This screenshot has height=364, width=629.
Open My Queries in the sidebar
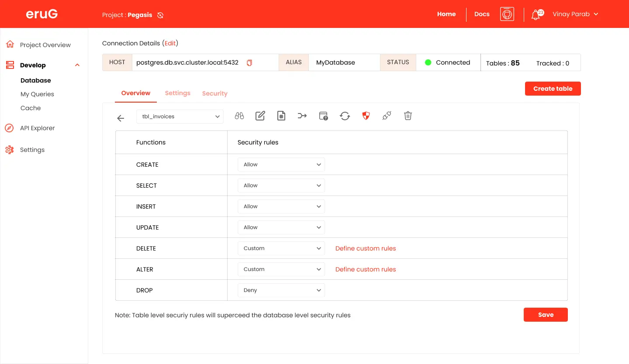tap(37, 94)
